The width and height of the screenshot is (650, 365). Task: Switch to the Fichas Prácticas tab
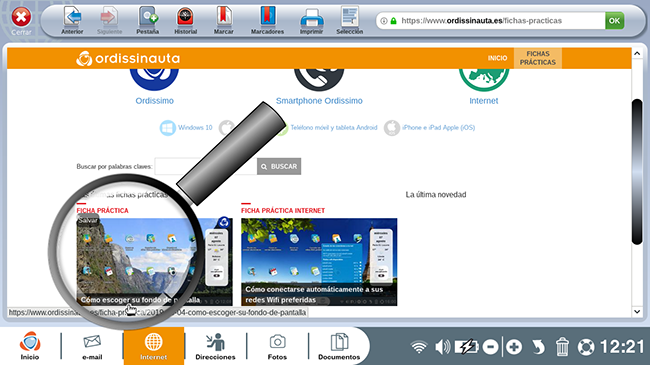[538, 58]
